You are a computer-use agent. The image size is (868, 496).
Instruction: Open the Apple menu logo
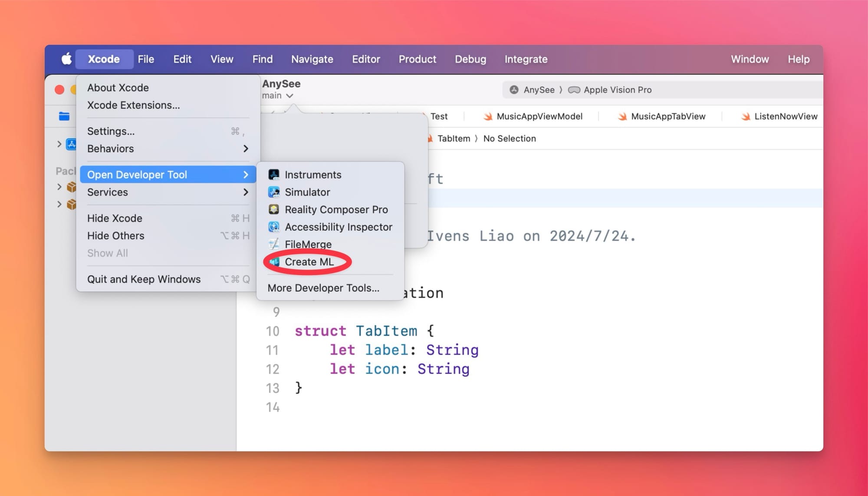[66, 59]
